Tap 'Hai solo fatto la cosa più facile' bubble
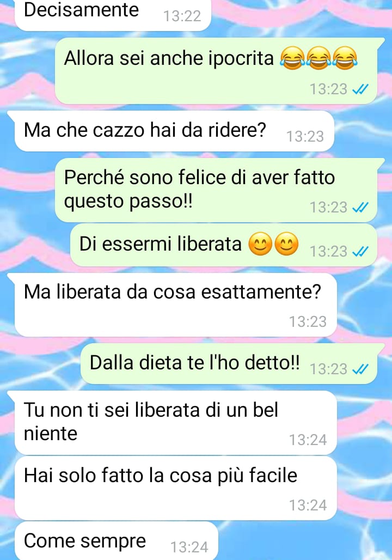Image resolution: width=392 pixels, height=560 pixels. (176, 488)
